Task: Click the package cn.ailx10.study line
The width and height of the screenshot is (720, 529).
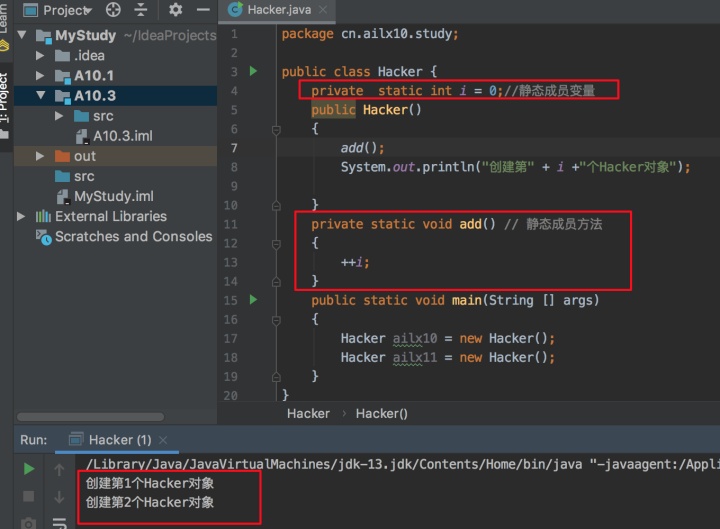Action: point(370,34)
